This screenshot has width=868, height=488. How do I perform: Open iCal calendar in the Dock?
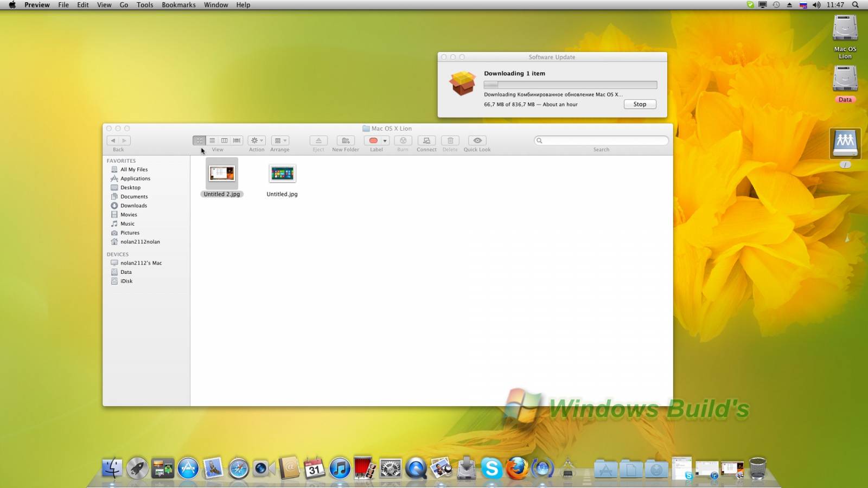(315, 468)
